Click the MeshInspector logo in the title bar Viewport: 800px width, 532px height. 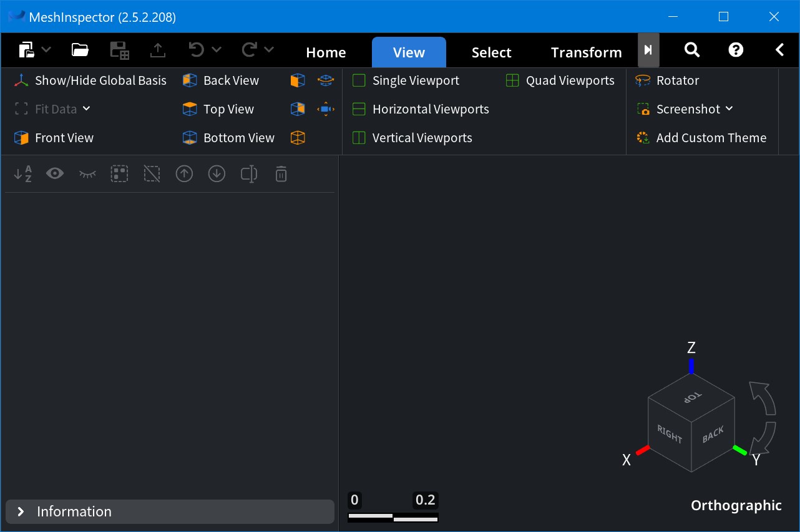pos(17,17)
